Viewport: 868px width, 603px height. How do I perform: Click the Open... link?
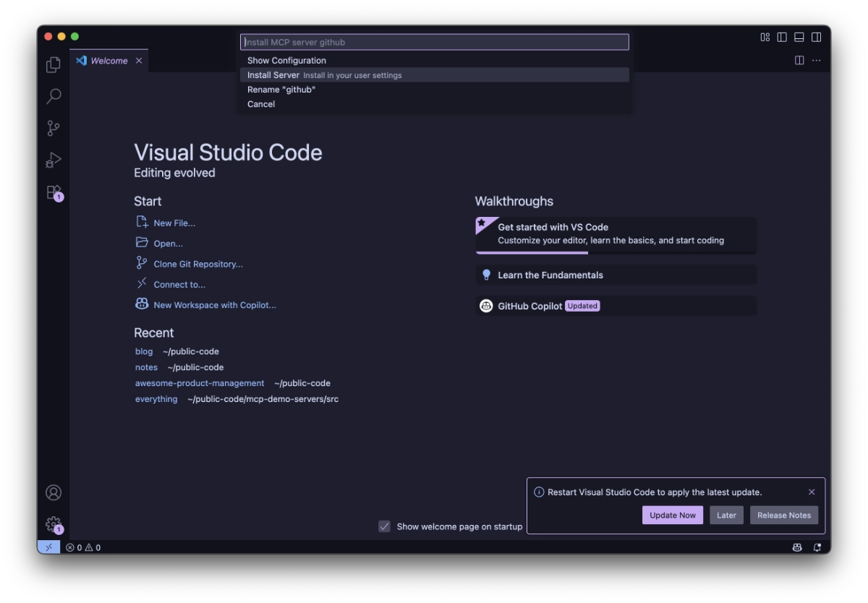pos(169,244)
